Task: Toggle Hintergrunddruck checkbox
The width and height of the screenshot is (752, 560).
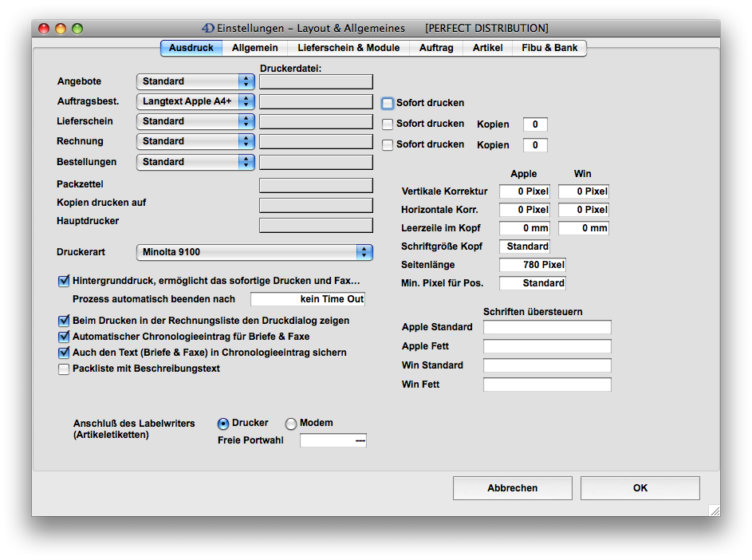Action: click(64, 281)
